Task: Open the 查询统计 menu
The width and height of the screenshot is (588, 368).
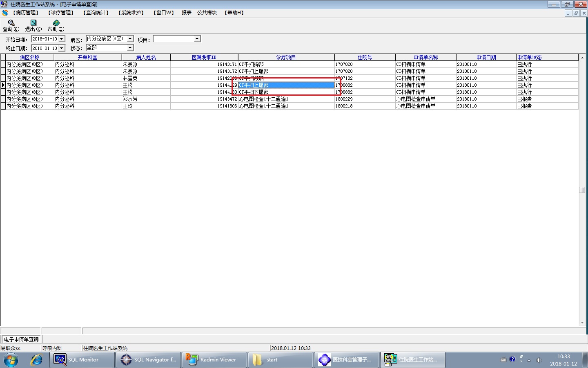Action: pyautogui.click(x=96, y=13)
